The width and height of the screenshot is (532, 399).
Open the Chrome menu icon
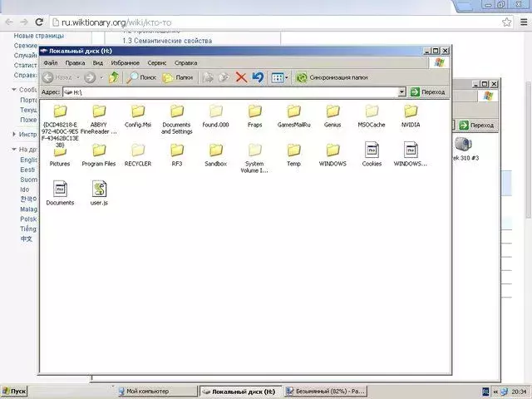tap(524, 22)
